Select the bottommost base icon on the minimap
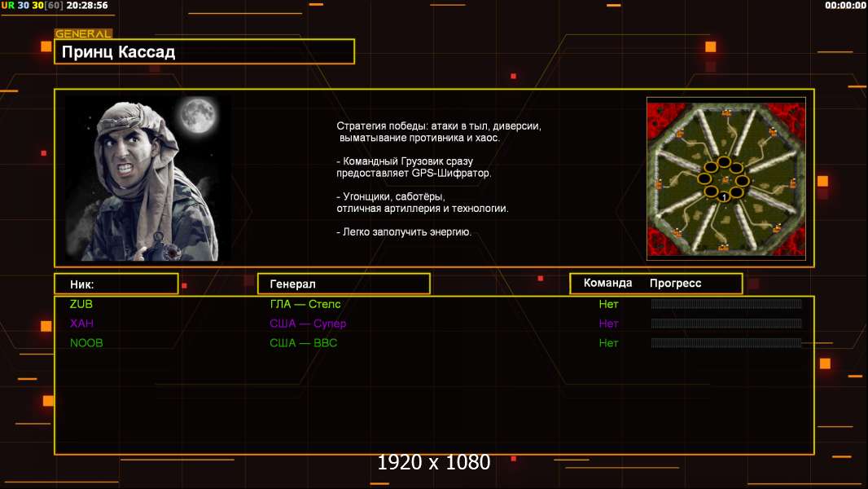 click(724, 244)
